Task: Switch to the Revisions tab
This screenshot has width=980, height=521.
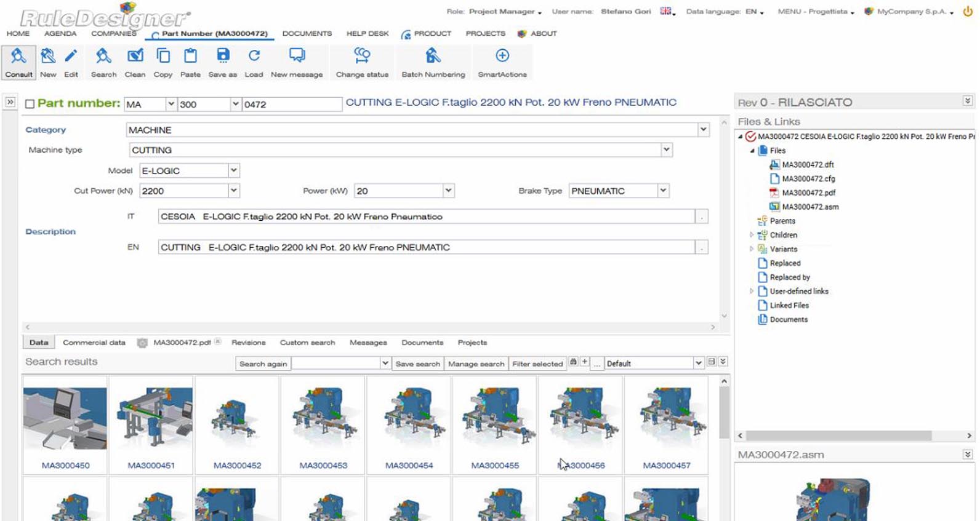Action: pos(249,343)
